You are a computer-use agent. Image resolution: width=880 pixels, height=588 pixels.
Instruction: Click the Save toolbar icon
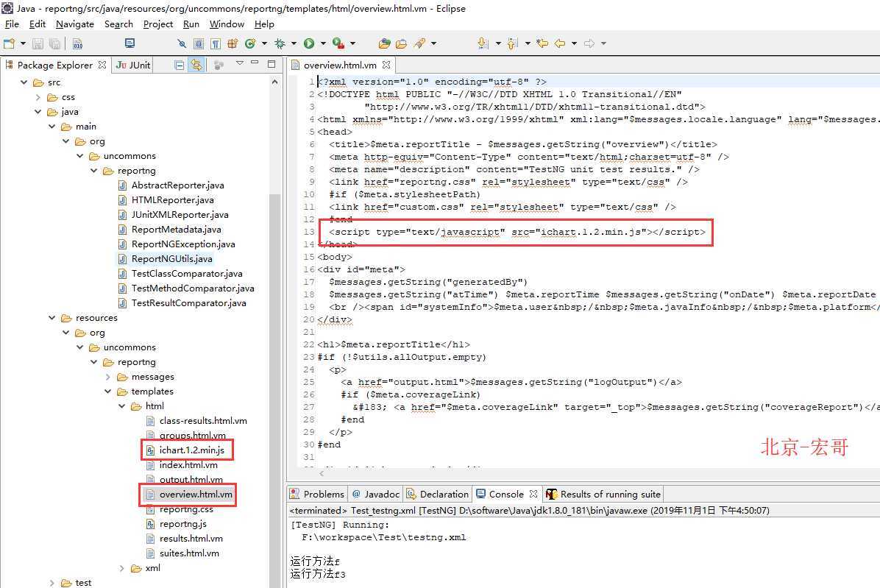click(38, 43)
